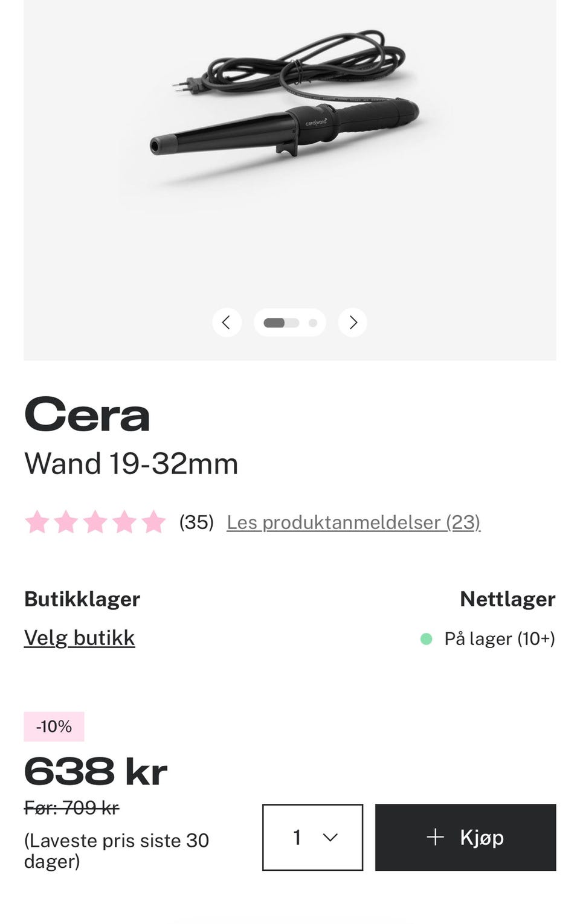Screen dimensions: 580x924
Task: Jump to the last carousel dot
Action: tap(312, 322)
